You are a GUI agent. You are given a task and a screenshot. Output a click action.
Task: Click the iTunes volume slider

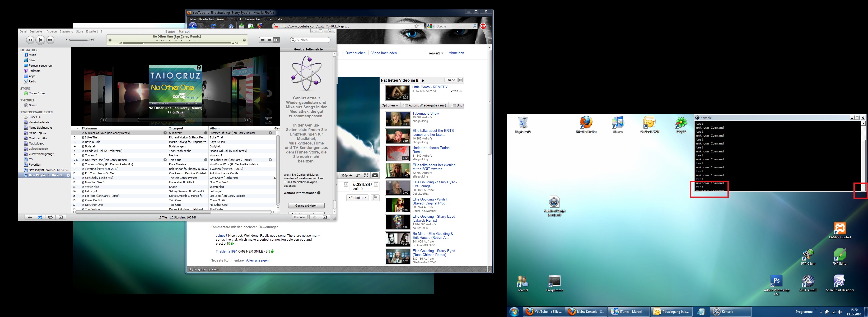[x=79, y=40]
